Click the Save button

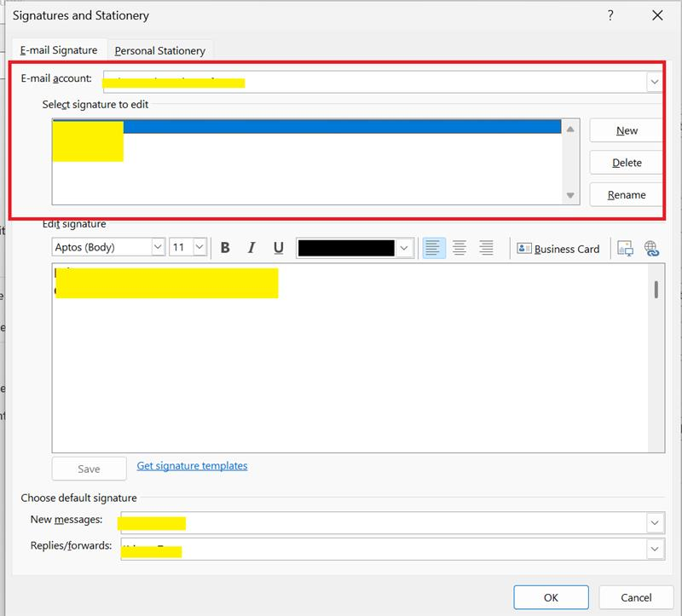pos(89,469)
